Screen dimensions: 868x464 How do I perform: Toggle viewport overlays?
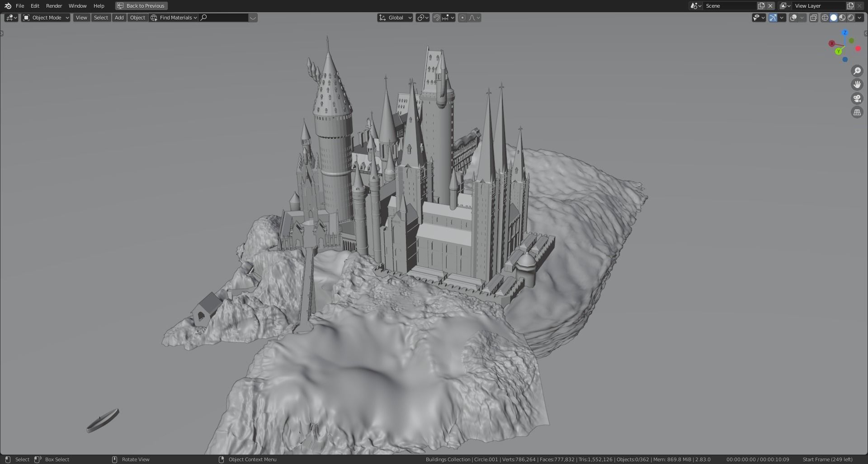pos(793,18)
